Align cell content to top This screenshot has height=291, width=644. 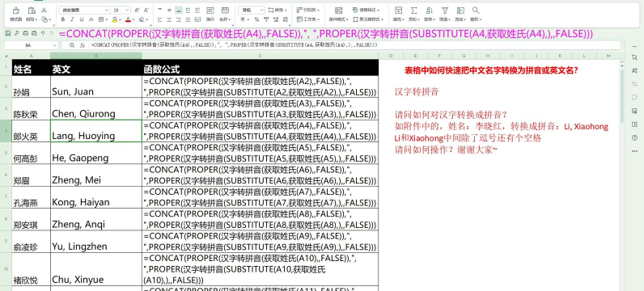[159, 10]
